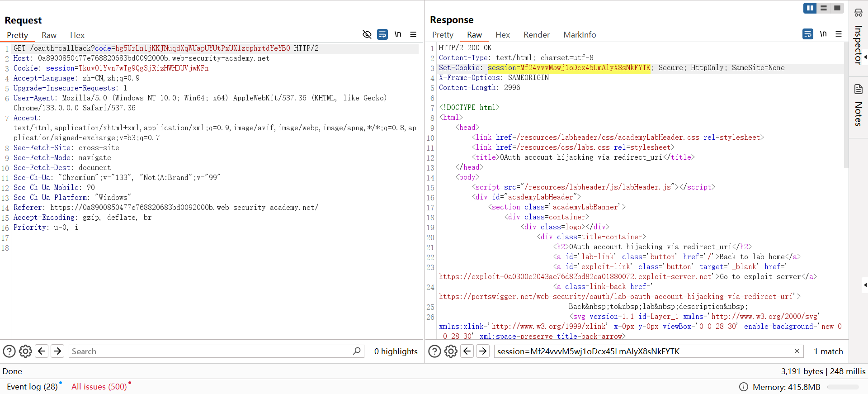Click Request search help icon
Screen dimensions: 868x394
9,351
